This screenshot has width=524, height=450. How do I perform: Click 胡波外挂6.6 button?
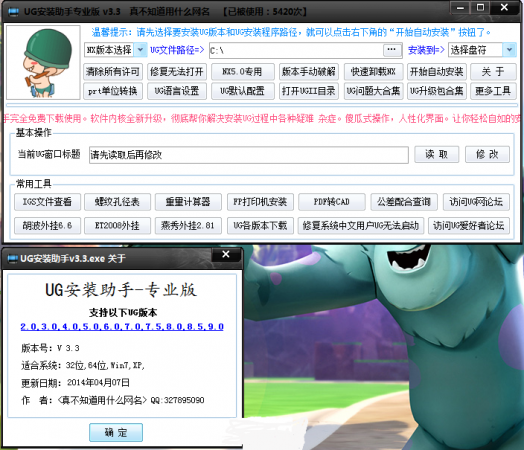47,226
